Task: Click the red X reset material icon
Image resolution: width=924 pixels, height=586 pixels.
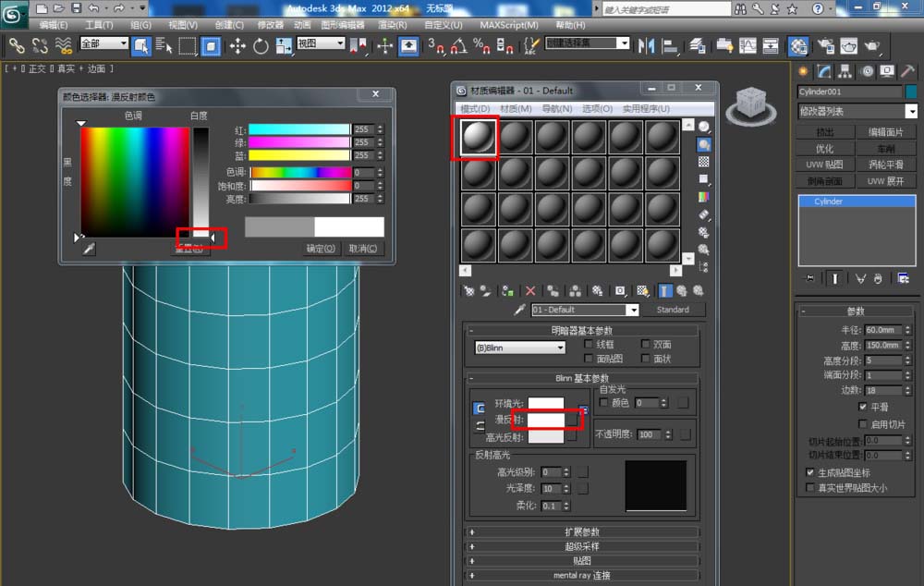Action: pos(530,290)
